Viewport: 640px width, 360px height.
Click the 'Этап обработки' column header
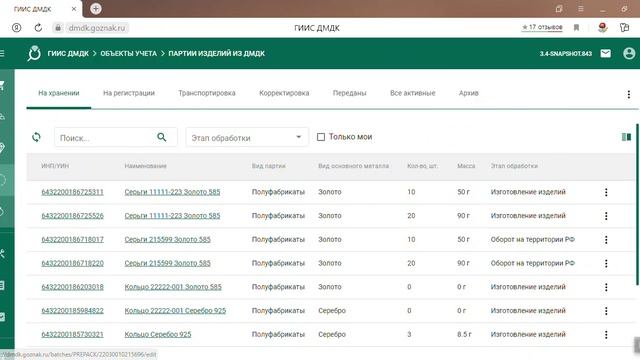[x=514, y=166]
